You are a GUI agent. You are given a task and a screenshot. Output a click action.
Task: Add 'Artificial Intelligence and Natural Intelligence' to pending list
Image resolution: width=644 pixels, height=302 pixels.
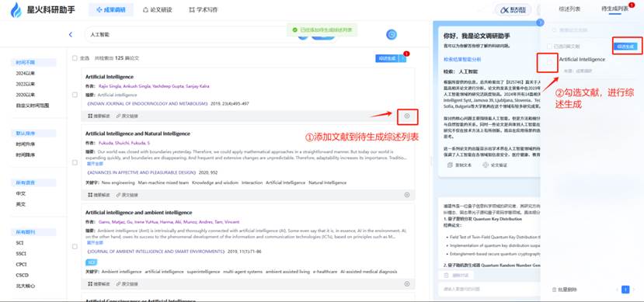[x=407, y=195]
